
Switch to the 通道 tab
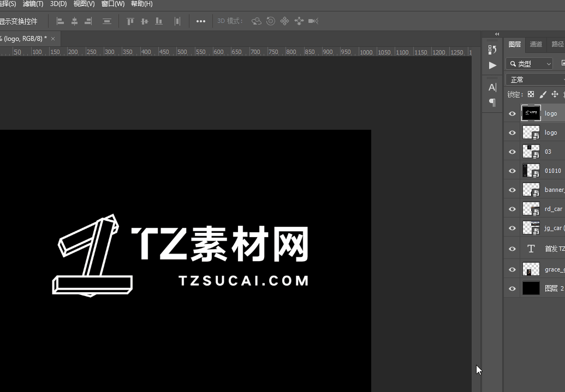point(536,44)
